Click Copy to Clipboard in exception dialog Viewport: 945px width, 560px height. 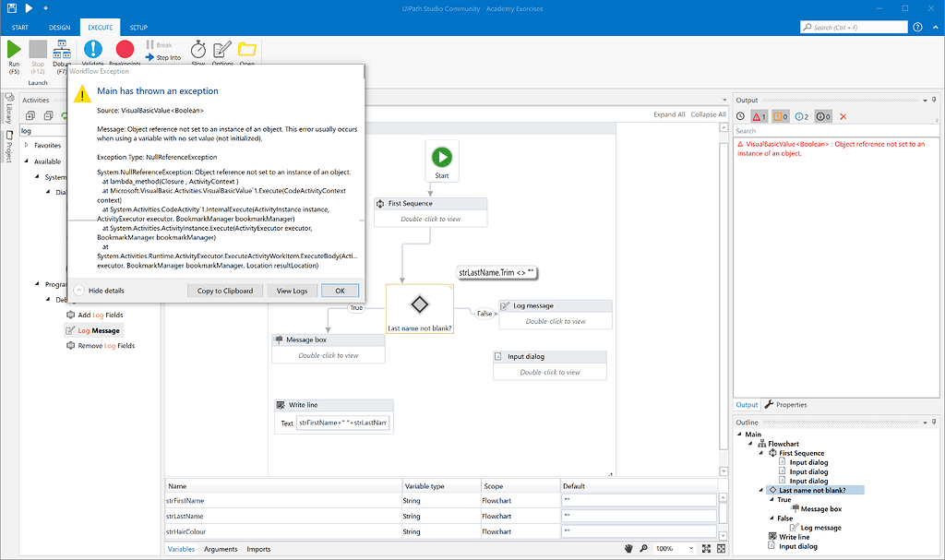point(224,291)
